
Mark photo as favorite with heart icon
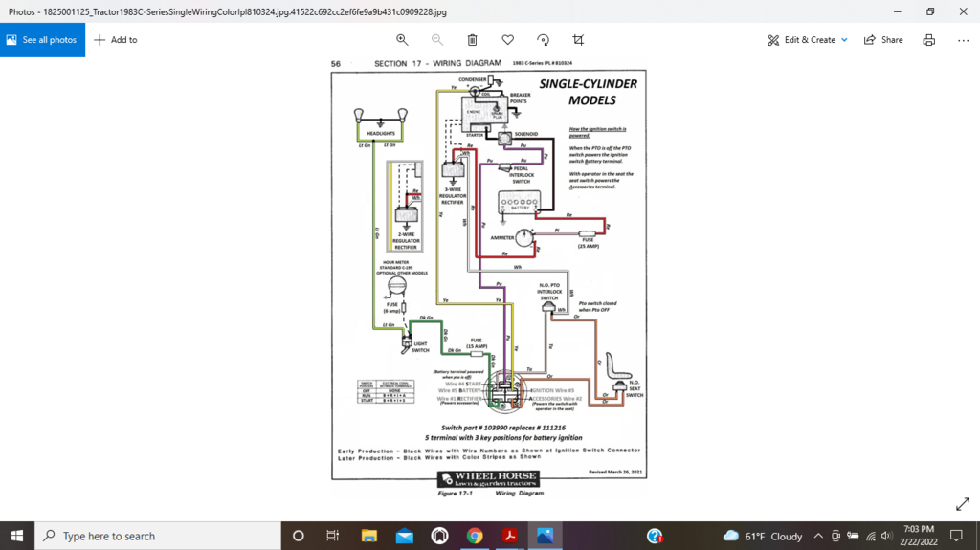pyautogui.click(x=507, y=40)
